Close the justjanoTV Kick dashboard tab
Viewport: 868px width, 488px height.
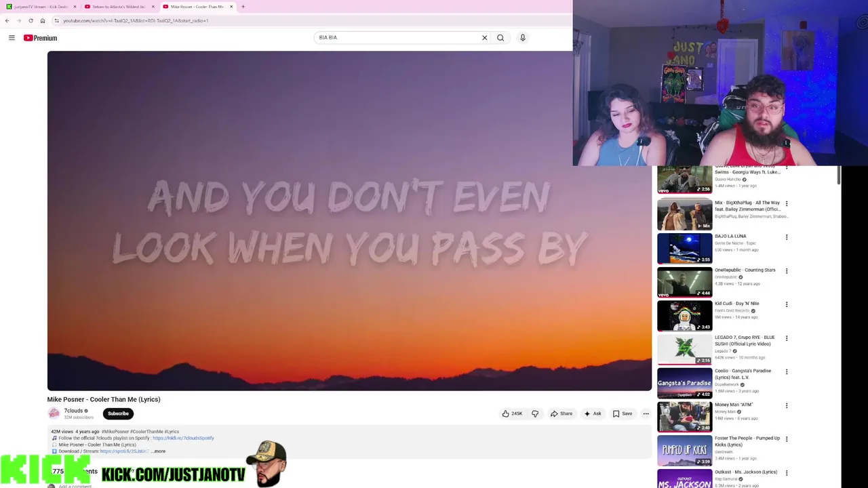tap(75, 7)
